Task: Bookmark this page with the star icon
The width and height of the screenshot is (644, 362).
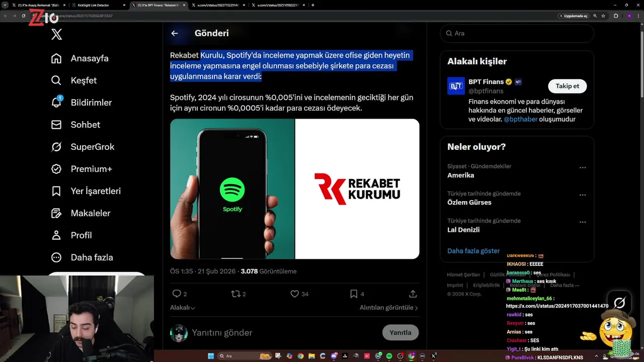Action: click(x=603, y=16)
